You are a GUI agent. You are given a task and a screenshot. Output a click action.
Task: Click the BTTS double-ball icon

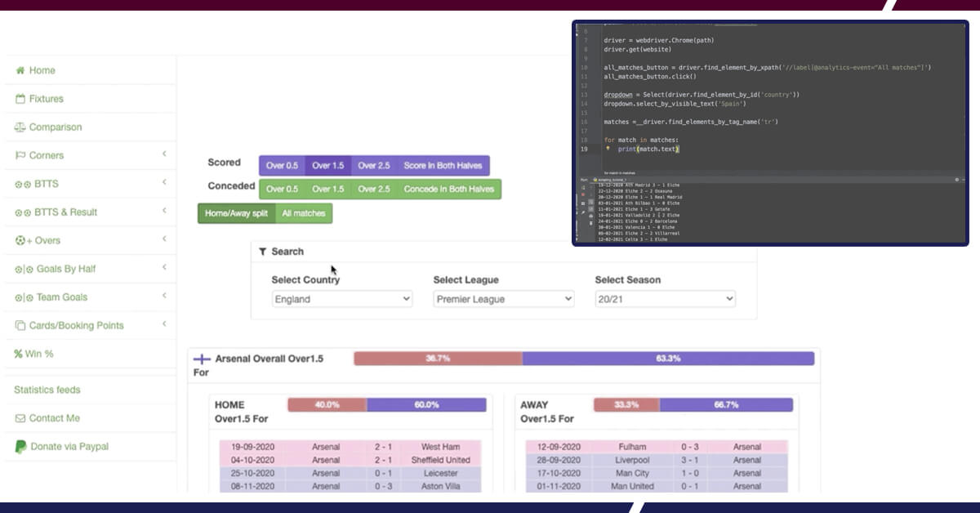click(x=23, y=184)
